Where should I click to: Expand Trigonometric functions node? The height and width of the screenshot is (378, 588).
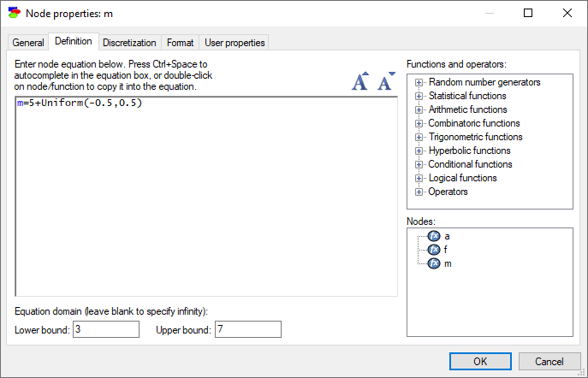click(419, 137)
